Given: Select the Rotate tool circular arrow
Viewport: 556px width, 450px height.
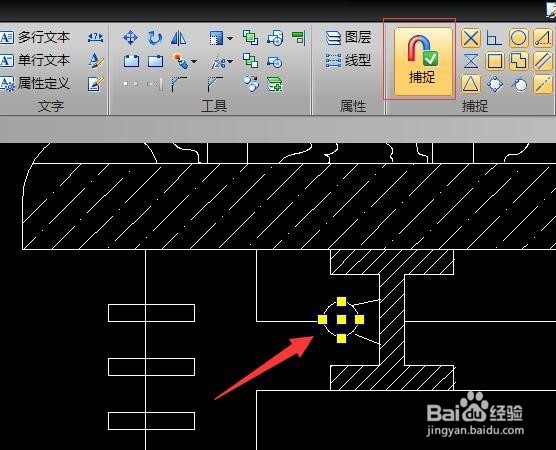Looking at the screenshot, I should pyautogui.click(x=155, y=38).
